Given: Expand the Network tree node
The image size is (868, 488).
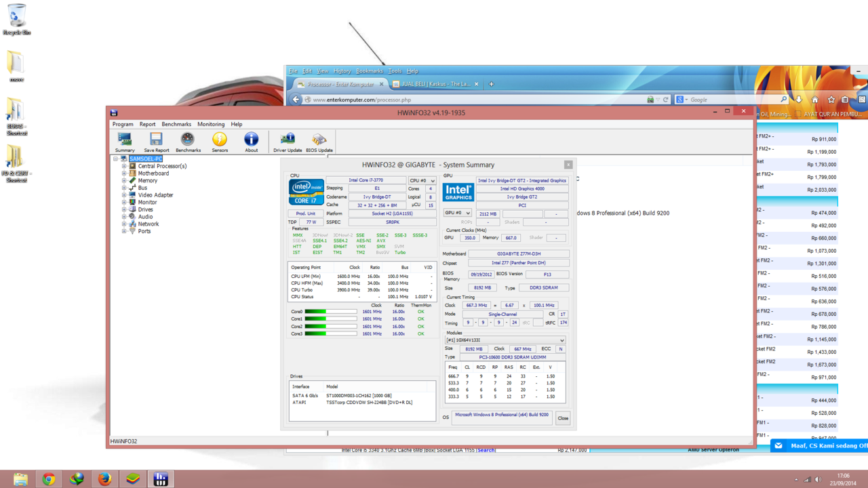Looking at the screenshot, I should 124,224.
